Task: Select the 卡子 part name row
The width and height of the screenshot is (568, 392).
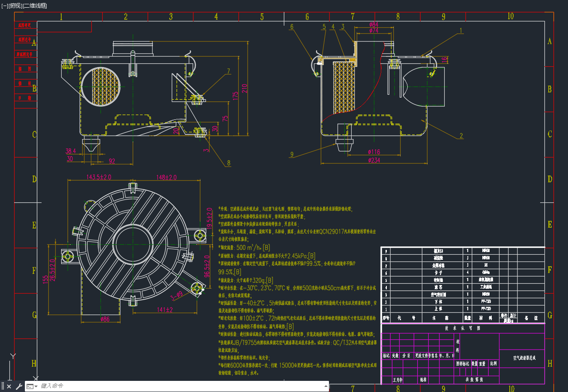Action: pyautogui.click(x=439, y=272)
